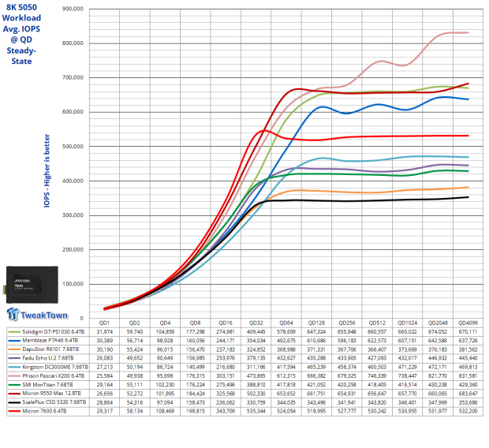489x448 pixels.
Task: Click the 900,000 y-axis label
Action: coord(73,9)
